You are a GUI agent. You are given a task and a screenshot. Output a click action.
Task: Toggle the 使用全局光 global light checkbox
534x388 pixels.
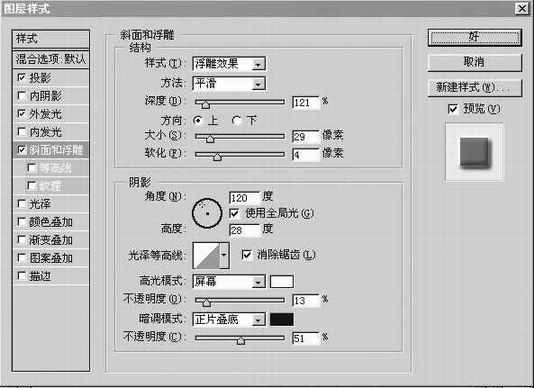[234, 213]
